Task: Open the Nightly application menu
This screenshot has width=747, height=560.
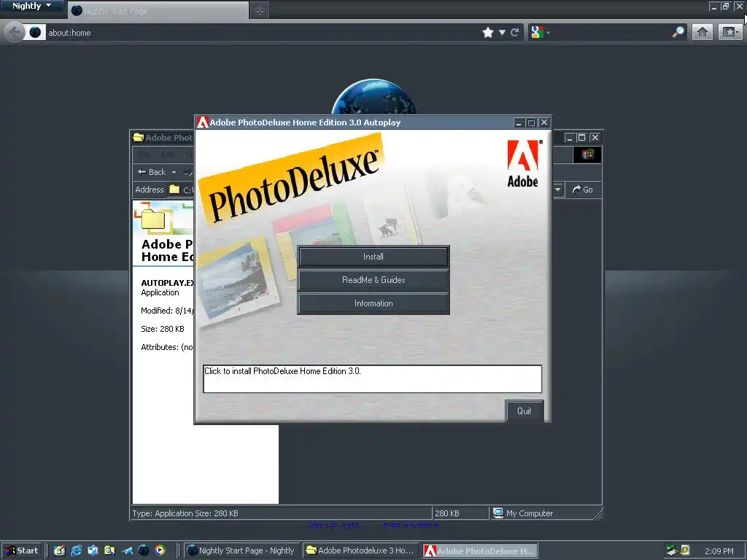Action: pos(31,6)
